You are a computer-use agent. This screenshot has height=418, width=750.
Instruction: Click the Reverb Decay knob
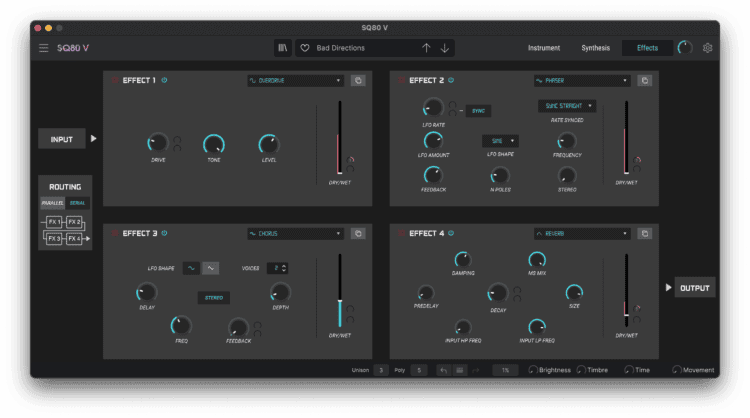point(497,292)
